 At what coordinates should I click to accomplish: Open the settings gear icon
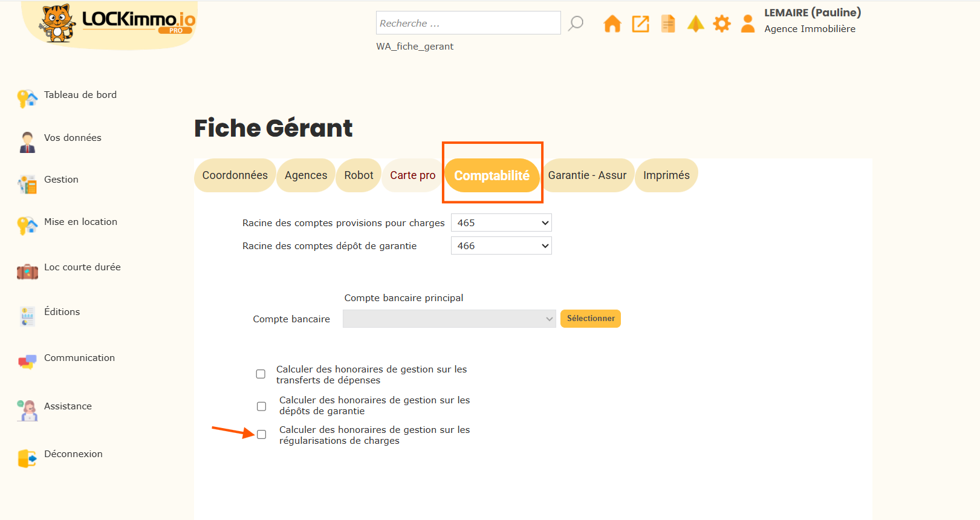[722, 24]
